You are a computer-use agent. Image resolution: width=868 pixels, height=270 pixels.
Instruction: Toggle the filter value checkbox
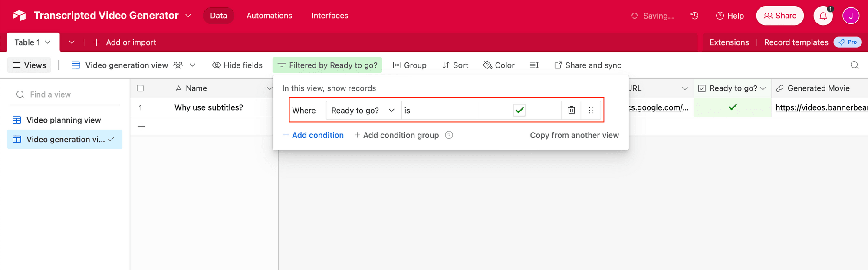(x=519, y=110)
